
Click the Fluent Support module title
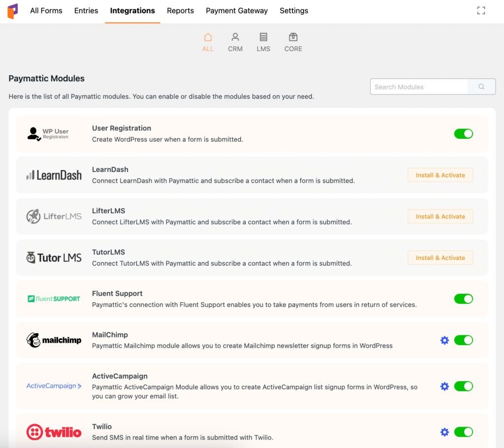117,293
